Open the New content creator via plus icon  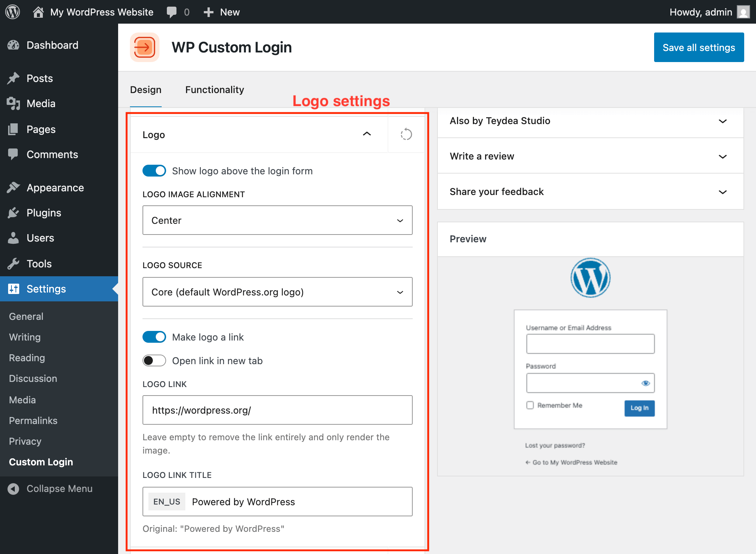pos(208,12)
